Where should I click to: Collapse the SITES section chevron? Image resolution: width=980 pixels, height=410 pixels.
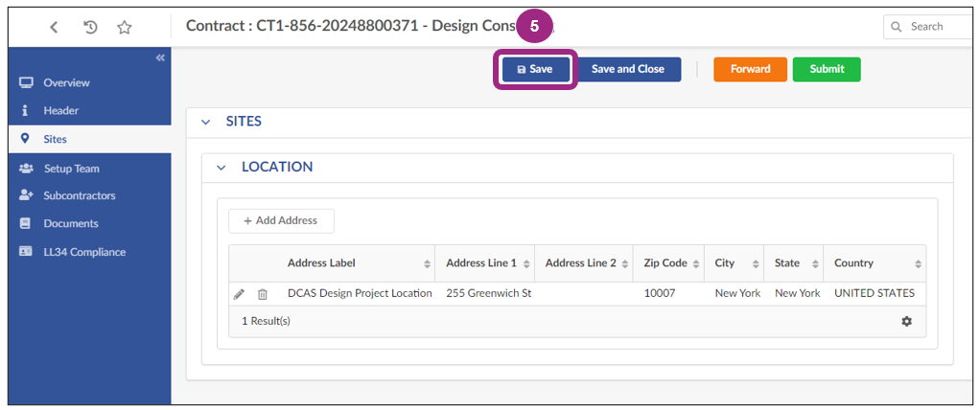click(x=205, y=123)
